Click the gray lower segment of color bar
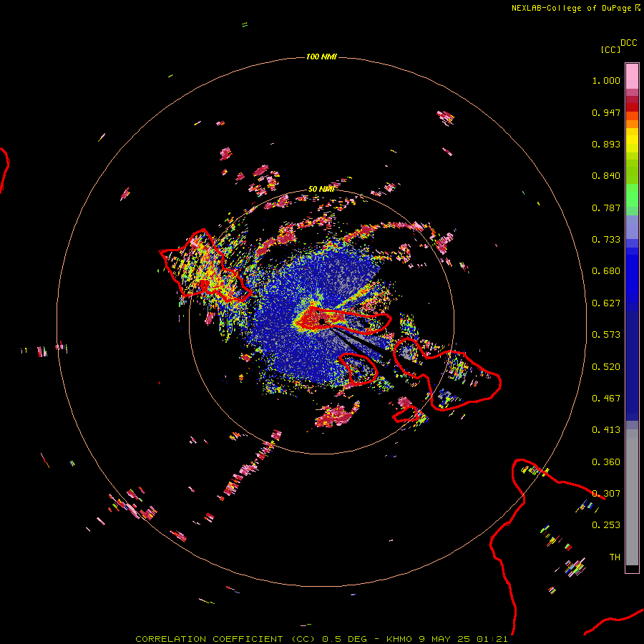The width and height of the screenshot is (644, 644). (x=632, y=497)
